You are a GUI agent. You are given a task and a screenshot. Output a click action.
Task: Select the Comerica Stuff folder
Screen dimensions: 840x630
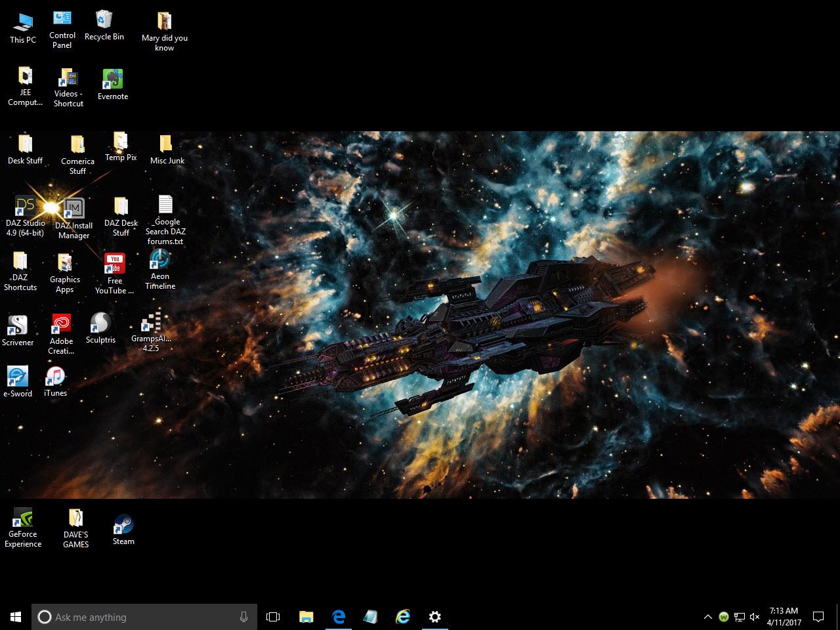[77, 155]
